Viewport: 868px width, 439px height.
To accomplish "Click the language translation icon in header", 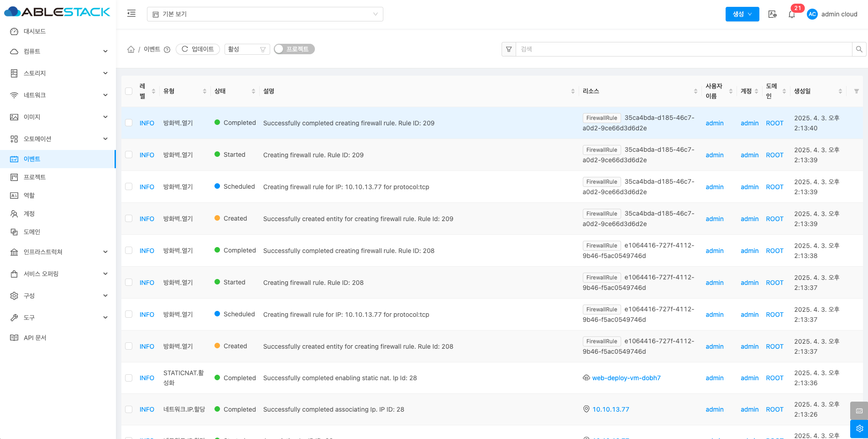I will [x=772, y=14].
